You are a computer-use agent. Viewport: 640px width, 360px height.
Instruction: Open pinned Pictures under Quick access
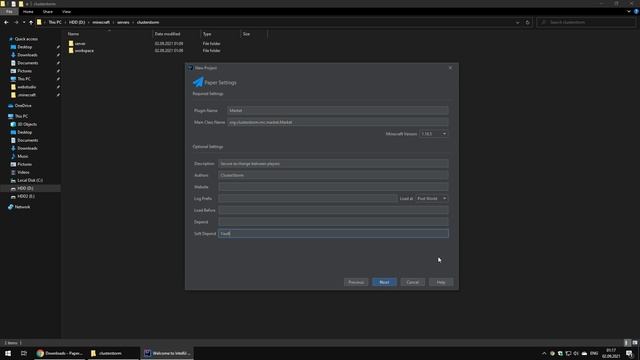[x=24, y=71]
